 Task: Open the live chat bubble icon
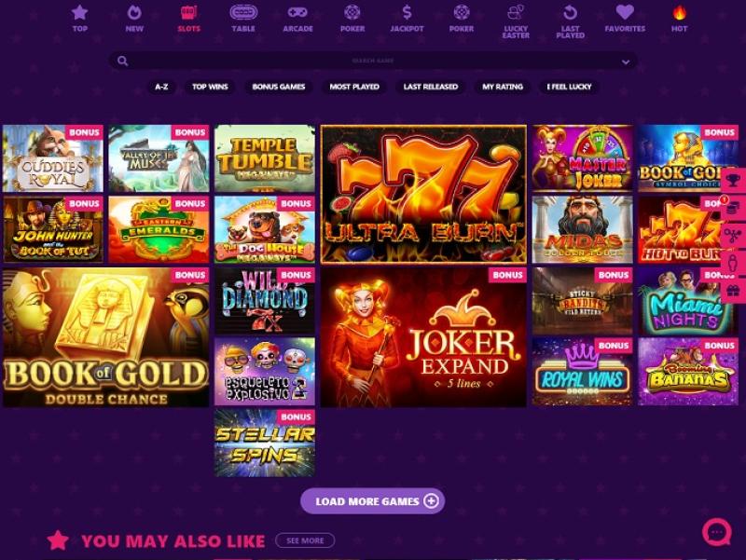pos(717,531)
